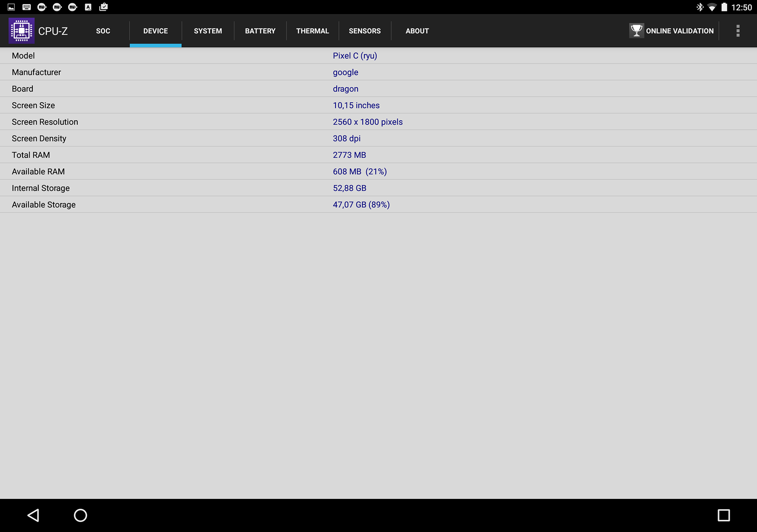
Task: Select the DEVICE tab
Action: tap(155, 31)
